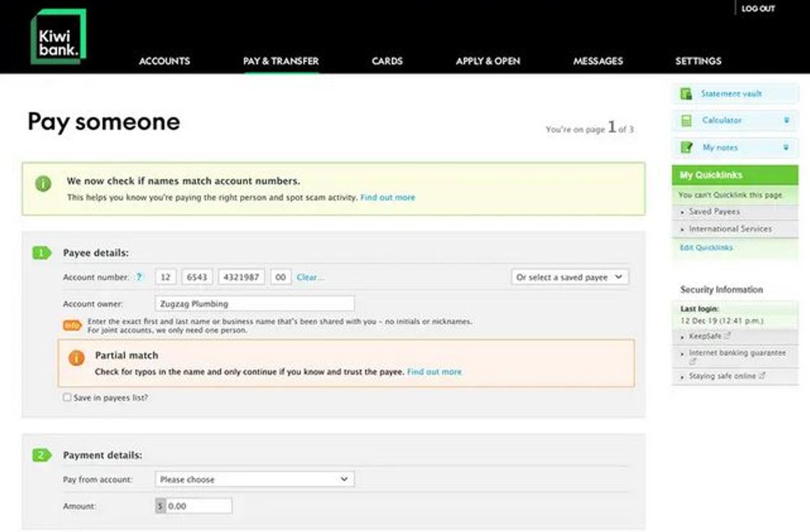Open the Pay from account dropdown

[254, 479]
